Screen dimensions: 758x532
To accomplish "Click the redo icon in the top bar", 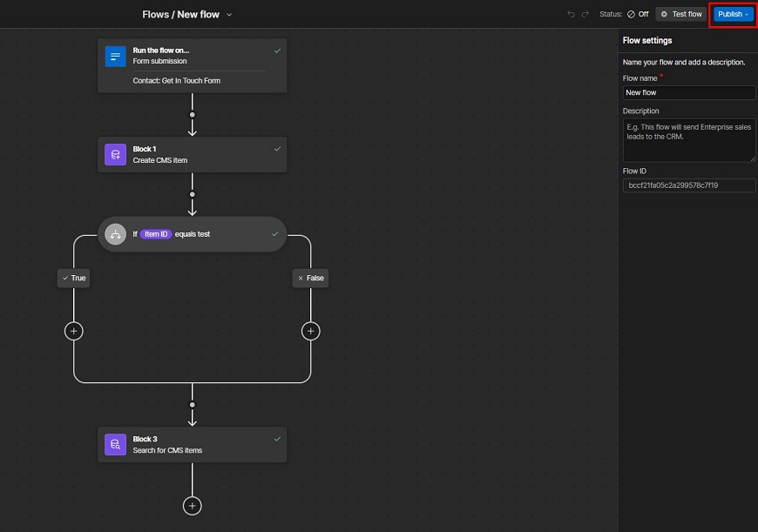I will pos(585,14).
